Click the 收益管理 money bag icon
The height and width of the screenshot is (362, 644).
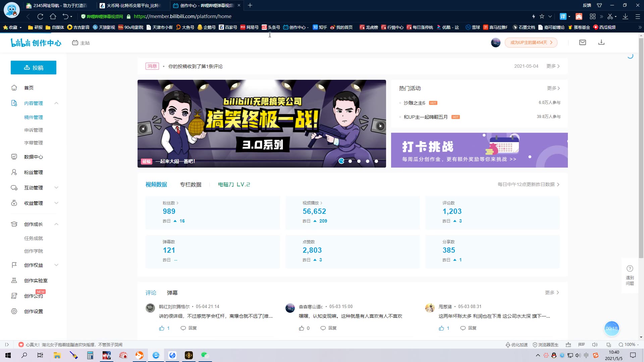point(14,203)
